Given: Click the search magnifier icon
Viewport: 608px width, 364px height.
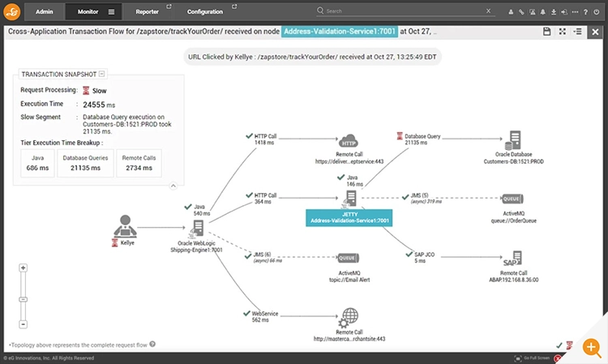Looking at the screenshot, I should click(x=320, y=11).
